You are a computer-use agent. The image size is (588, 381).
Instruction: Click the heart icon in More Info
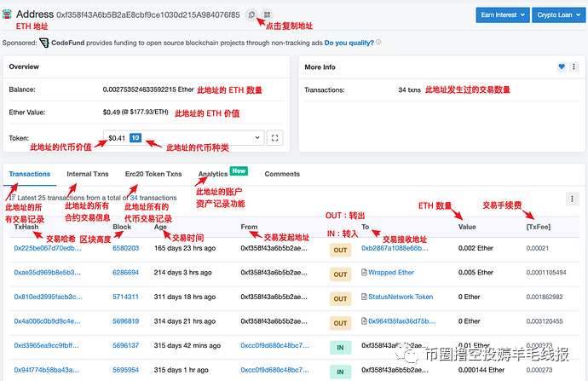pyautogui.click(x=562, y=66)
